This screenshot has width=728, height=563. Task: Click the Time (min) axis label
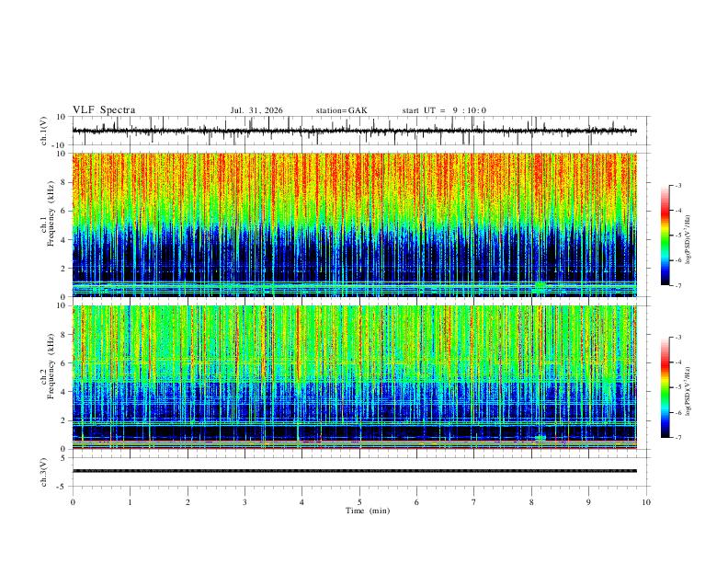(x=368, y=511)
